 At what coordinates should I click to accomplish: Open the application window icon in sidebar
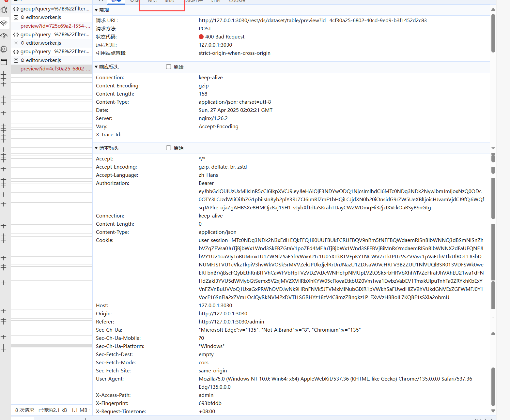point(4,62)
